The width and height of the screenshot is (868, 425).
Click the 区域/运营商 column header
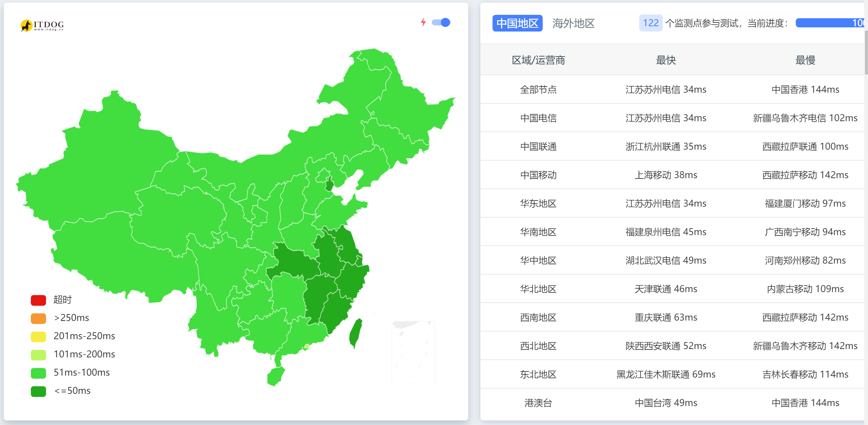pyautogui.click(x=538, y=60)
